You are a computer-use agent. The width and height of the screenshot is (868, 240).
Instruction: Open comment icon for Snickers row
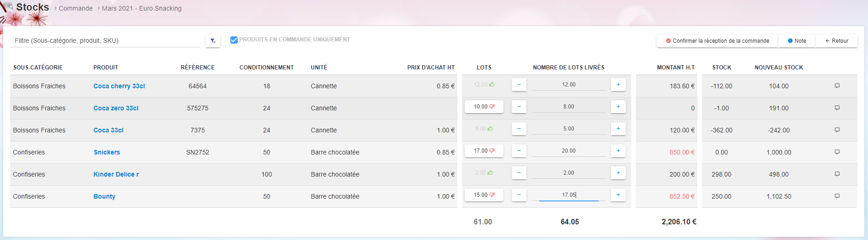tap(837, 152)
